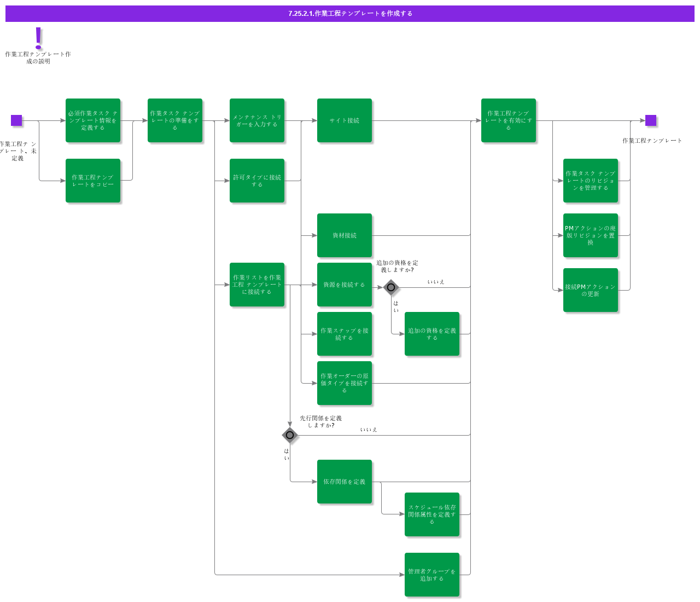Select the 必須作業タスク テンプレート情報を定義する box

(x=93, y=120)
